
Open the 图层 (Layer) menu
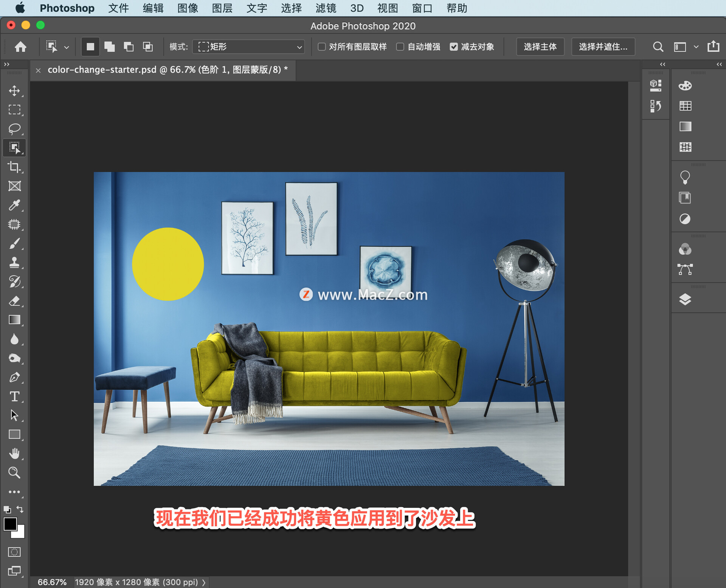(222, 8)
